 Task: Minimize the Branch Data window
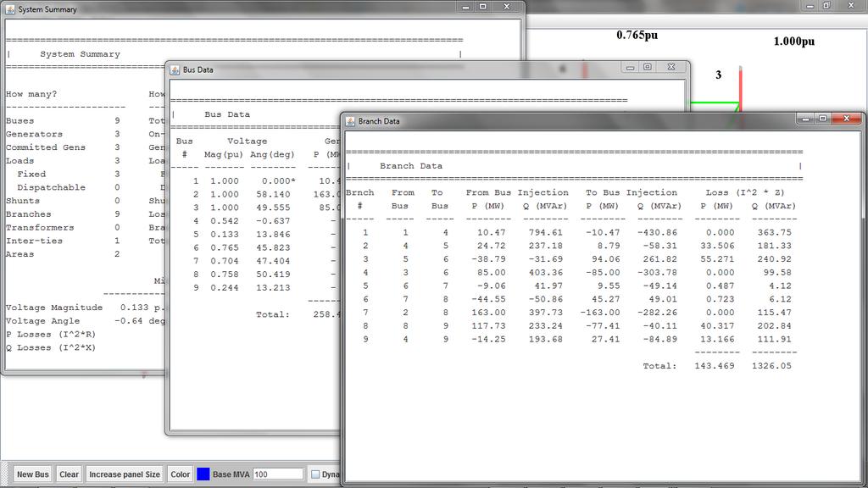(806, 119)
